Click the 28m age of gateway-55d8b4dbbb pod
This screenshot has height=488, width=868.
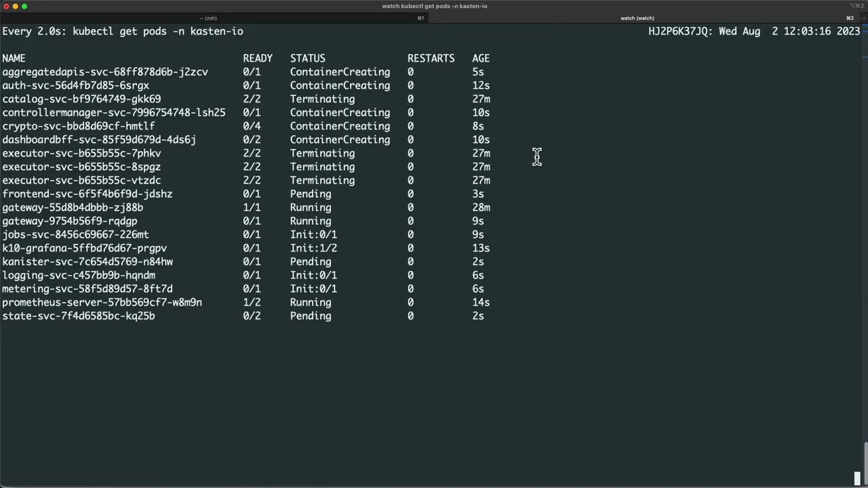pyautogui.click(x=481, y=207)
